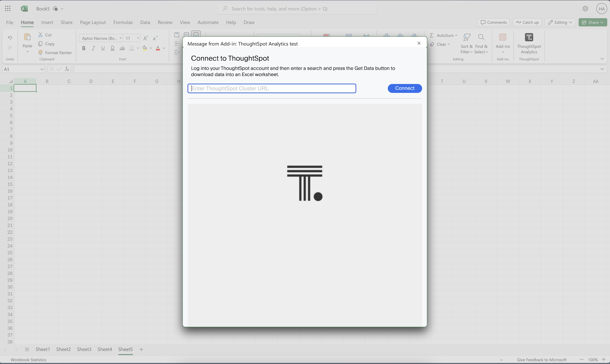Click the Undo arrow icon
Viewport: 610px width, 364px height.
tap(10, 37)
